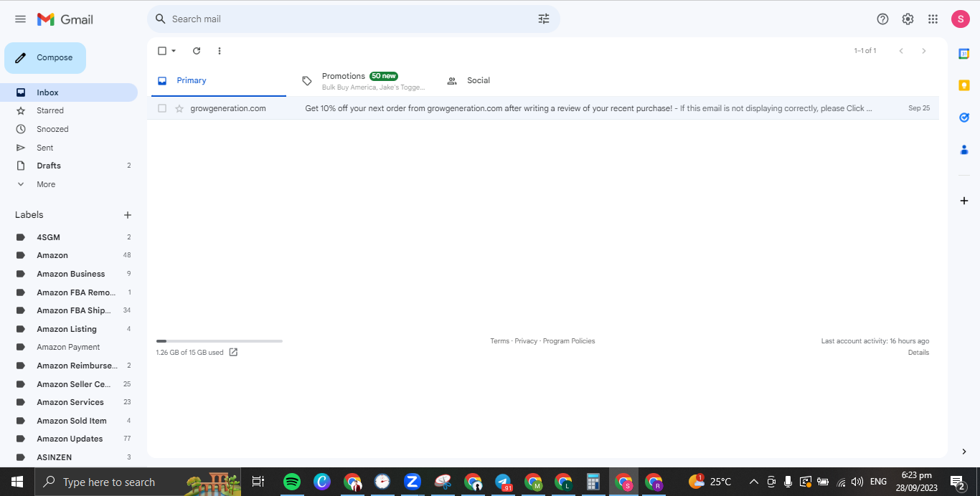Toggle the select all checkbox
The width and height of the screenshot is (980, 496).
click(162, 51)
